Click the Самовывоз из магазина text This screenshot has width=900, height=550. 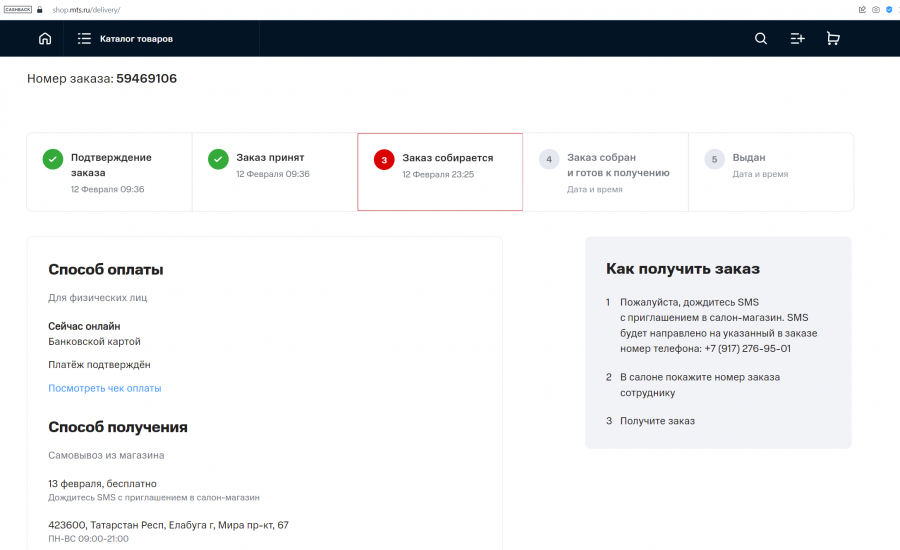tap(106, 455)
